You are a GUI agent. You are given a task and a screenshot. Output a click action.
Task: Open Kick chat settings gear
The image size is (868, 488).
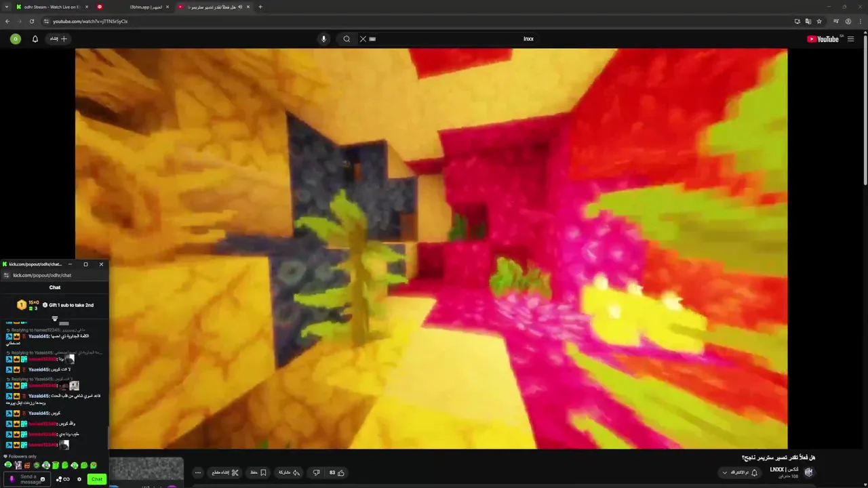click(79, 479)
